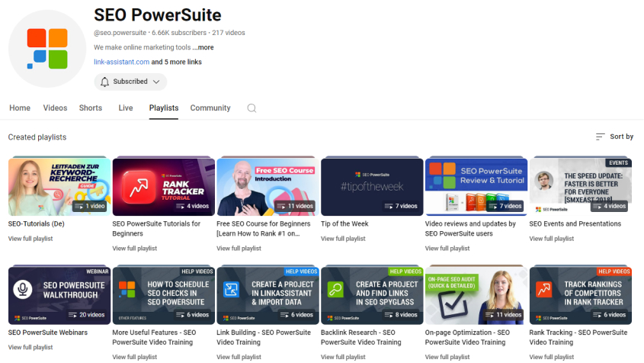Screen dimensions: 644x363
Task: Click On-page Optimization Video Training title
Action: click(x=467, y=337)
